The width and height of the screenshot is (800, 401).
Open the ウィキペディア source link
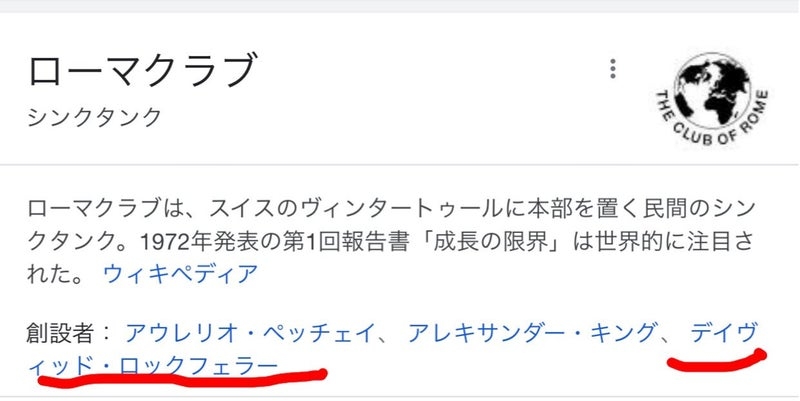[180, 274]
